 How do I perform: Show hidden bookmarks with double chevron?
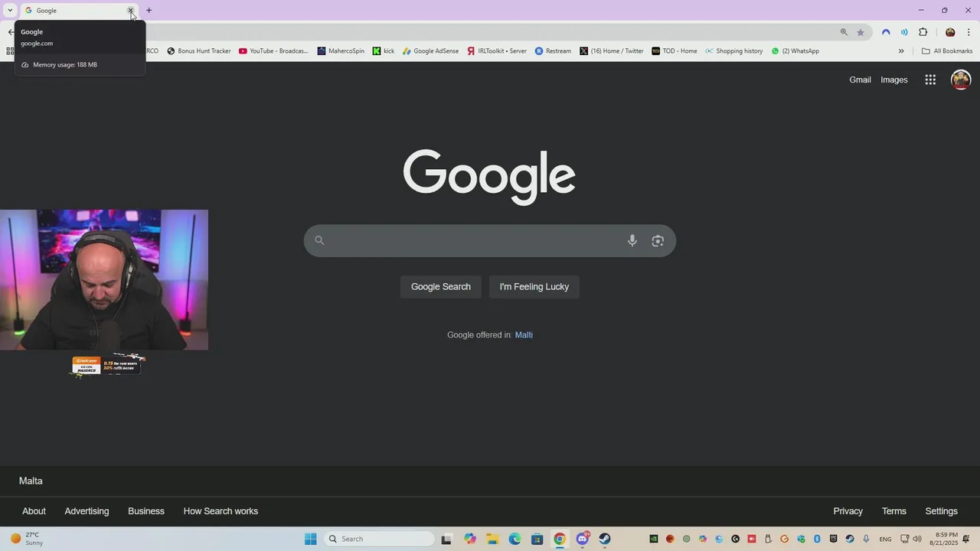pos(901,51)
